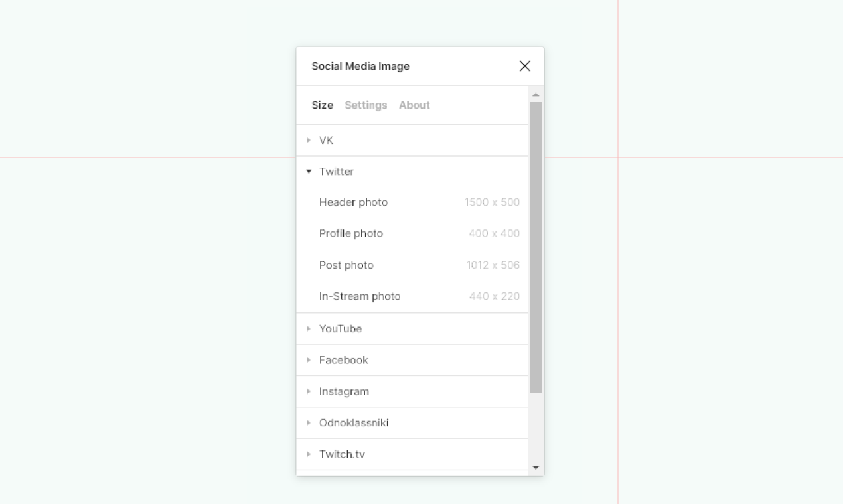The width and height of the screenshot is (843, 504).
Task: Close the Social Media Image dialog
Action: [525, 66]
